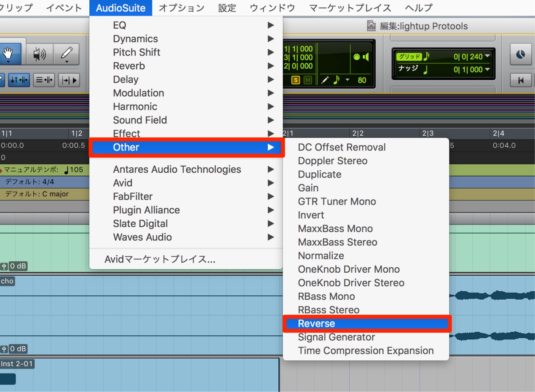Toggle the yellow S solo indicator
The height and width of the screenshot is (392, 535).
click(x=296, y=80)
